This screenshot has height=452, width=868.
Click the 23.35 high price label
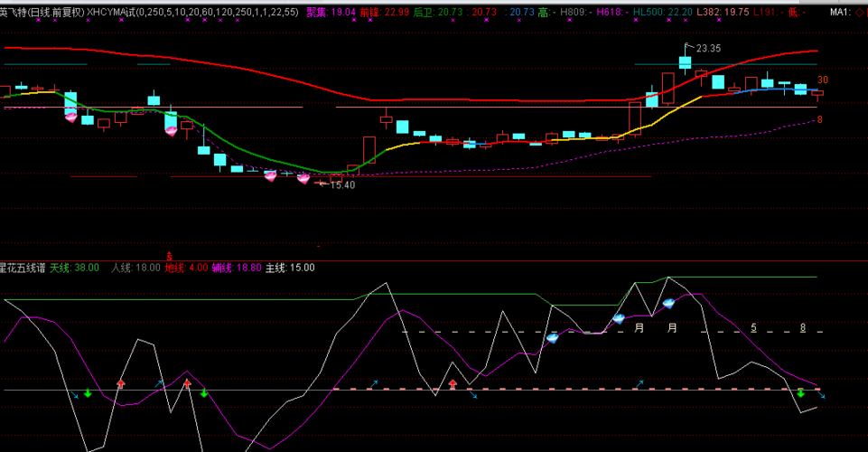(x=708, y=49)
